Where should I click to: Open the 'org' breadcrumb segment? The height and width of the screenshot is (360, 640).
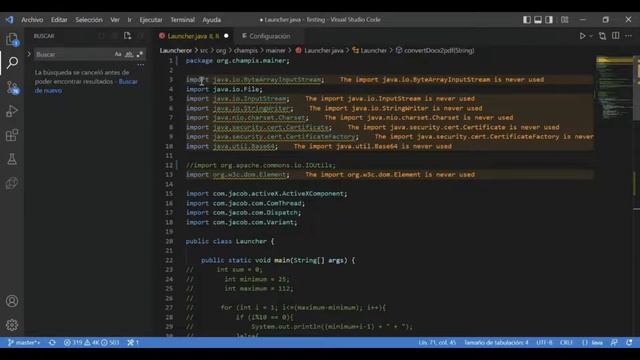point(221,51)
